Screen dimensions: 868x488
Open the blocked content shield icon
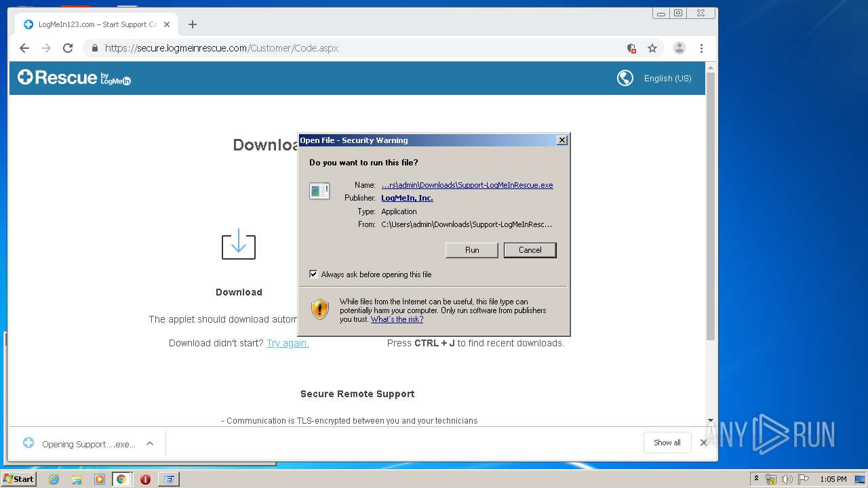[x=631, y=48]
